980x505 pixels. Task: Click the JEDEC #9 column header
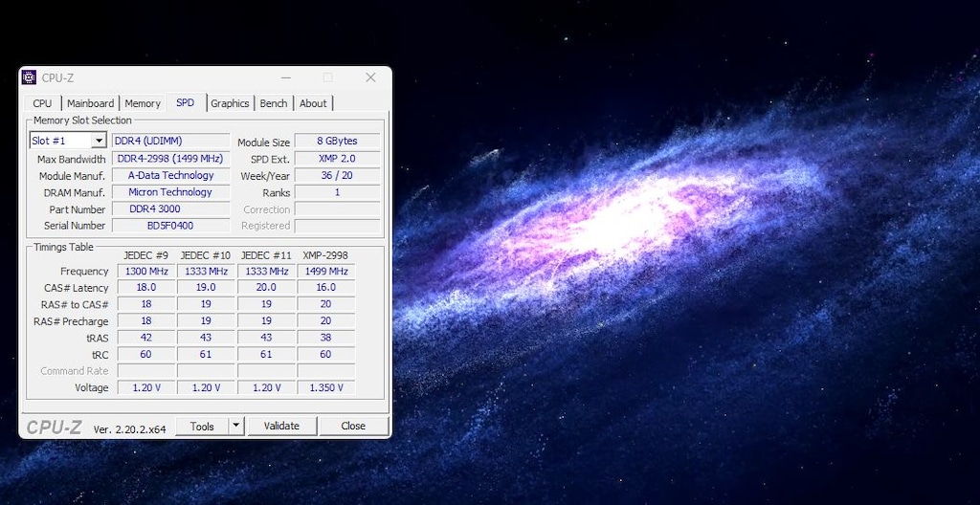coord(146,255)
